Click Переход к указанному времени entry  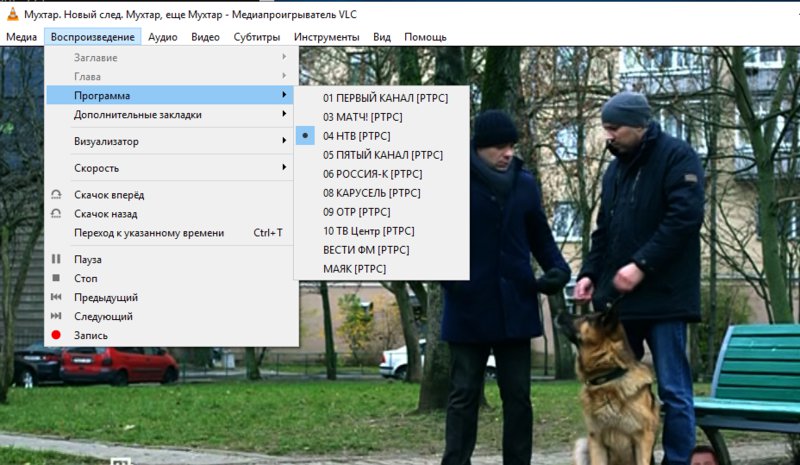(x=150, y=233)
